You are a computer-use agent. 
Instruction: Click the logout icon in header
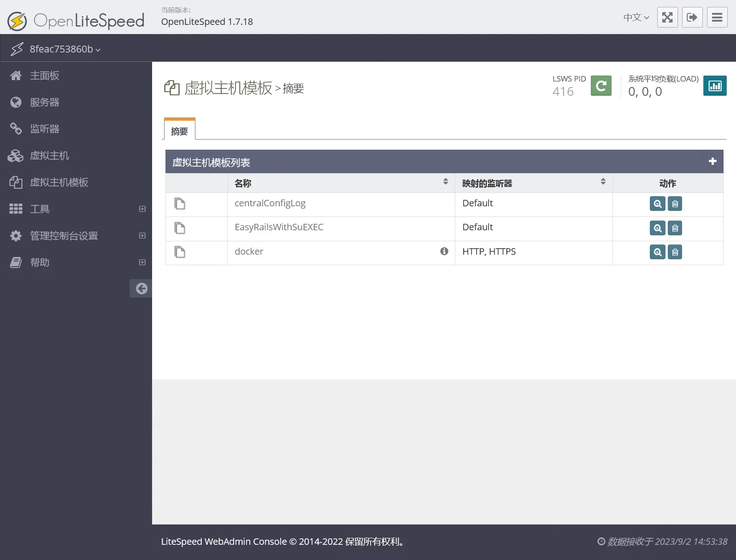tap(692, 17)
